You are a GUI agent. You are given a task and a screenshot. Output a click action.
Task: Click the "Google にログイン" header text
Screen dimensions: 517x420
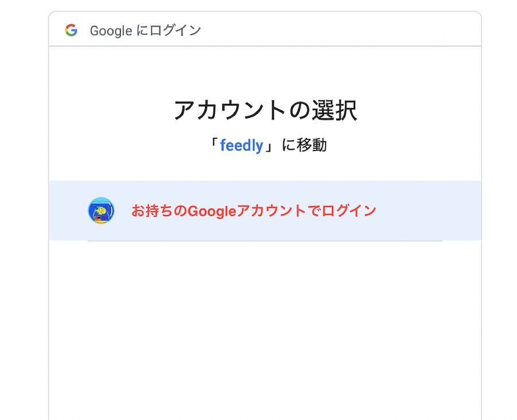pyautogui.click(x=145, y=30)
